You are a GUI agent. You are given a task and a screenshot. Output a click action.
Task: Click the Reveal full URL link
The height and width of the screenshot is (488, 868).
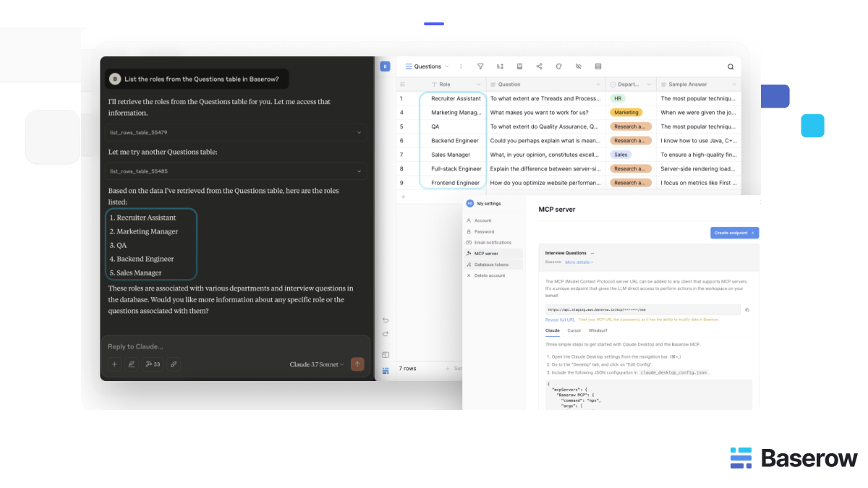tap(560, 319)
